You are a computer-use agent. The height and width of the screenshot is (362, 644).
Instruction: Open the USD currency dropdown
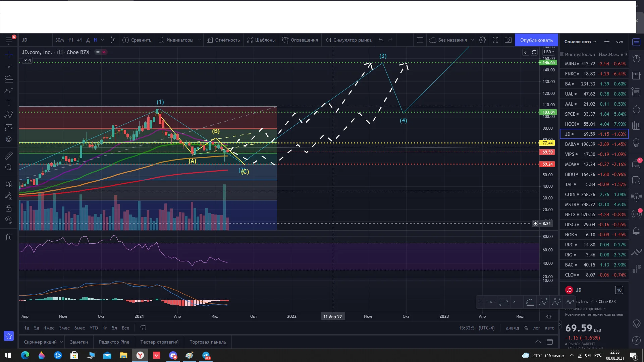[x=549, y=52]
